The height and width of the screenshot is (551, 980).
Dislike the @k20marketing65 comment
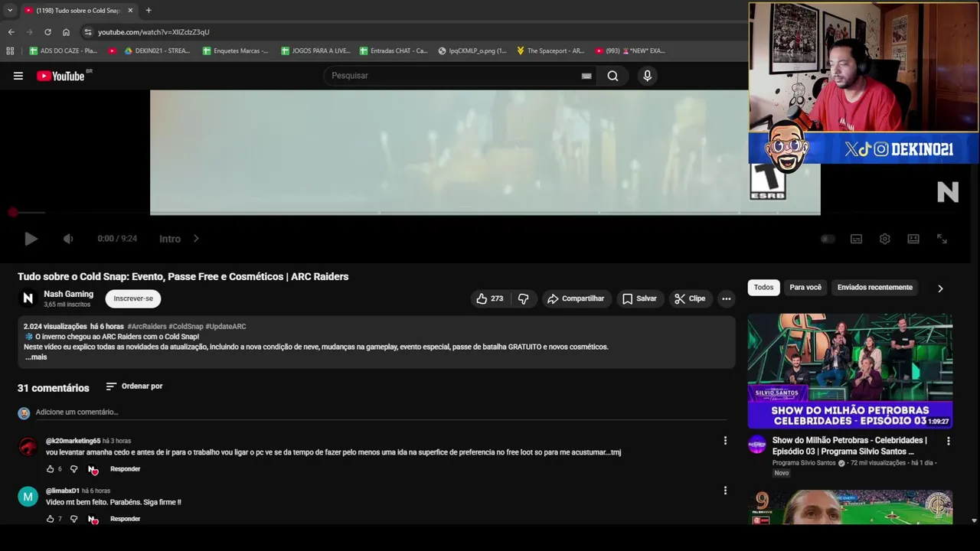point(73,469)
